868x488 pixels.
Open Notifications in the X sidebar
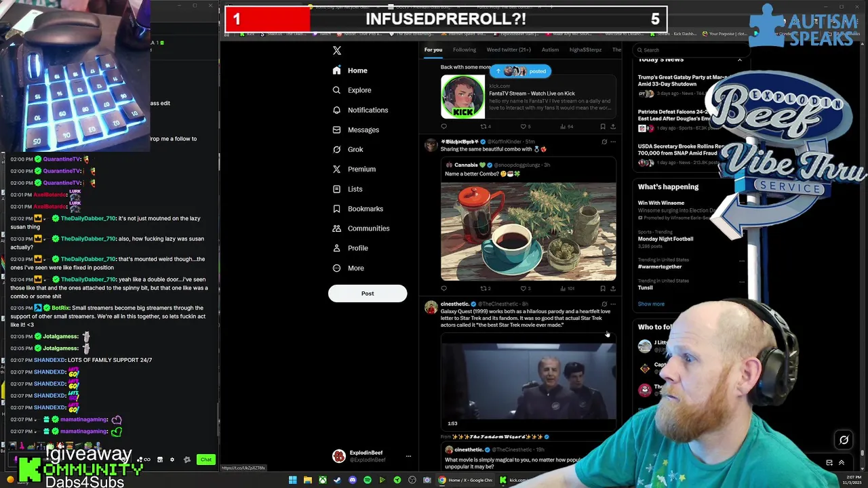(360, 110)
